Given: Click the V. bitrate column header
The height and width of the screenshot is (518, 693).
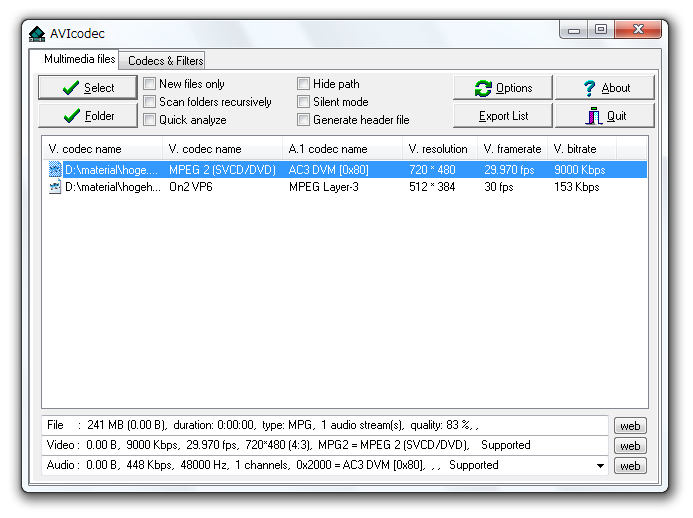Looking at the screenshot, I should [582, 149].
